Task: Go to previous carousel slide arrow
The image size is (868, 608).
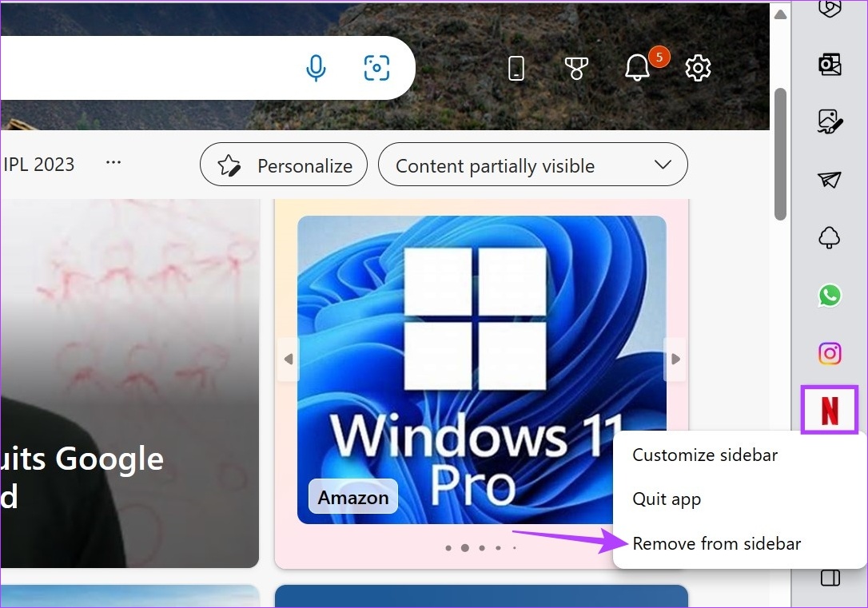Action: point(288,359)
